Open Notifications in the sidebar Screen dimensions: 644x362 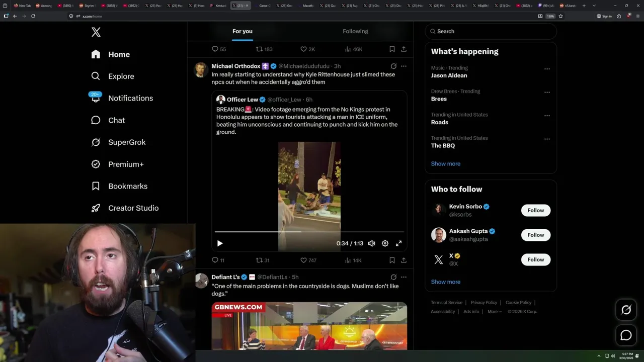[122, 98]
